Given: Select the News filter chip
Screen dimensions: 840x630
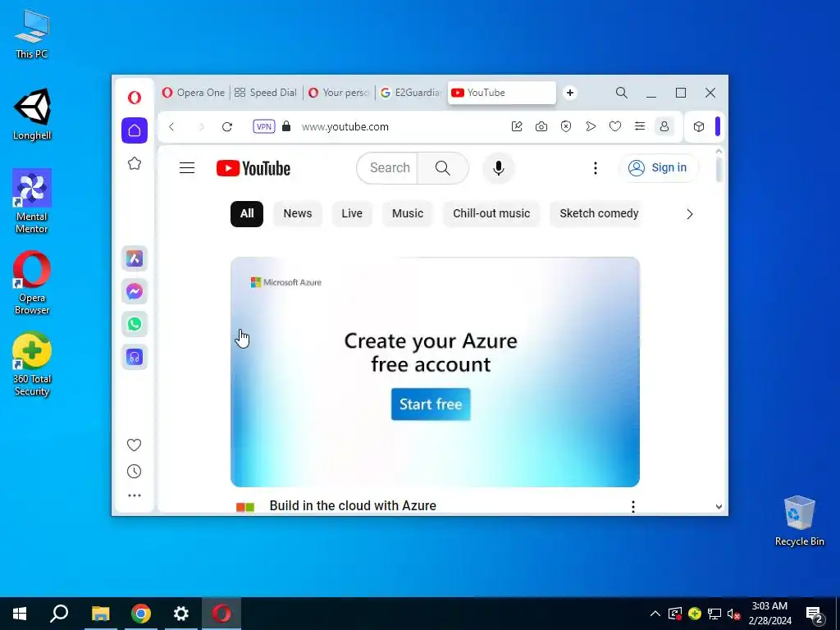Looking at the screenshot, I should (297, 214).
